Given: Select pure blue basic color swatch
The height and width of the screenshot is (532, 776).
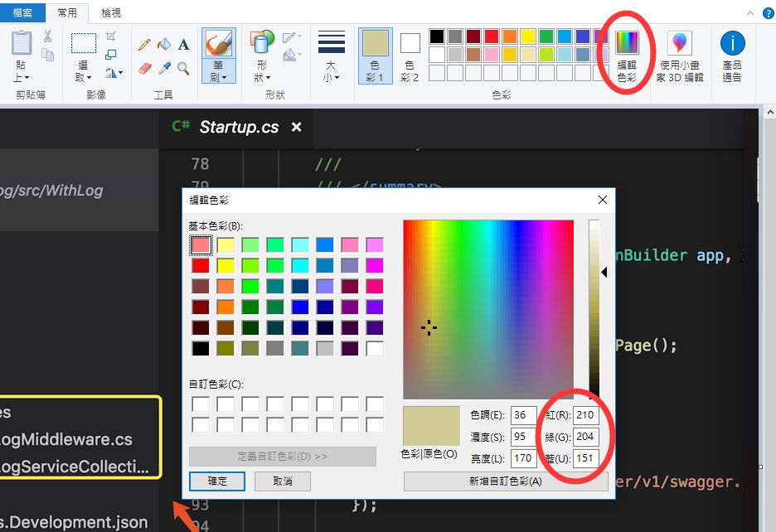Looking at the screenshot, I should click(x=300, y=307).
